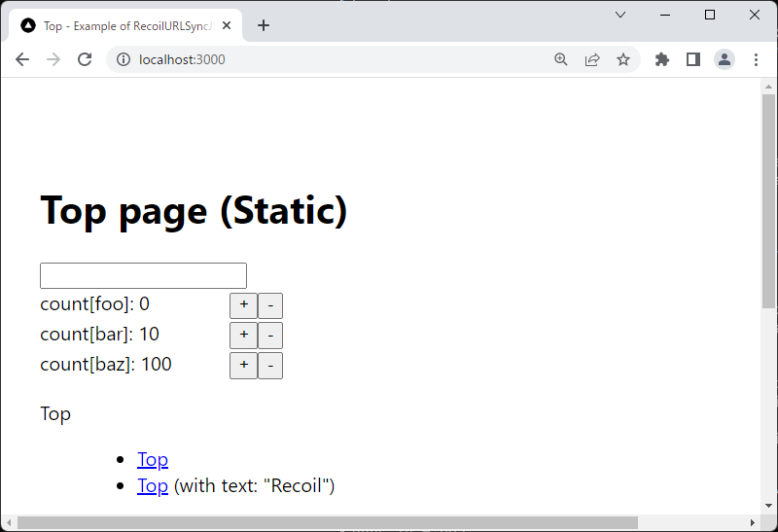Increment count[bar] with its + button
The image size is (778, 532).
coord(244,336)
